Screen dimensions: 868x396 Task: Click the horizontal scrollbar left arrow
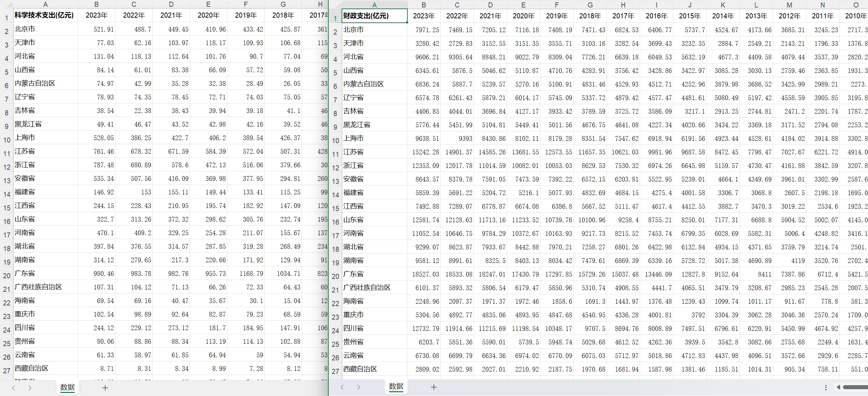[838, 387]
